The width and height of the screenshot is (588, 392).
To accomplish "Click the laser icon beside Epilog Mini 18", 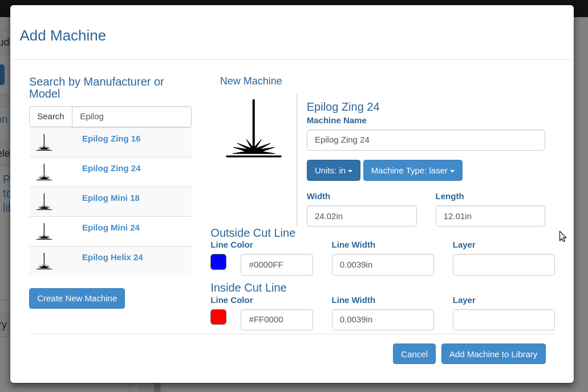I will pos(44,202).
